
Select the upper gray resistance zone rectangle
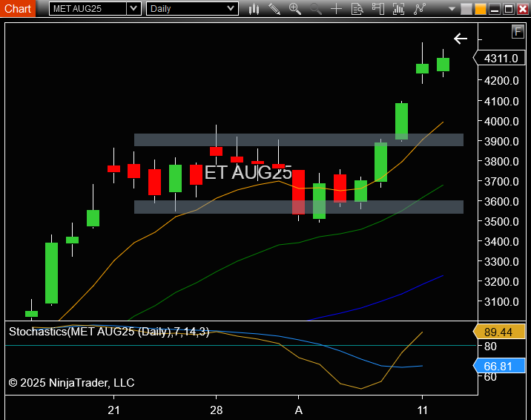click(x=299, y=140)
